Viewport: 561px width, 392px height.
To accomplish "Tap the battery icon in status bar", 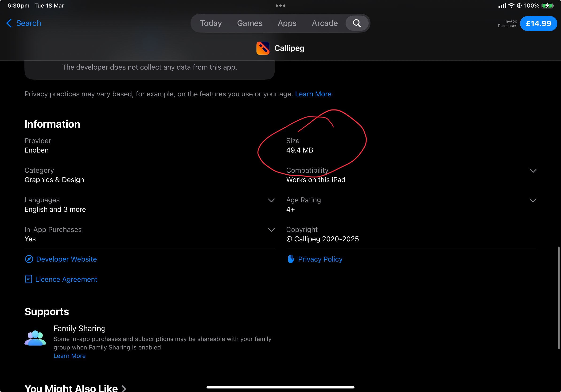I will (547, 6).
